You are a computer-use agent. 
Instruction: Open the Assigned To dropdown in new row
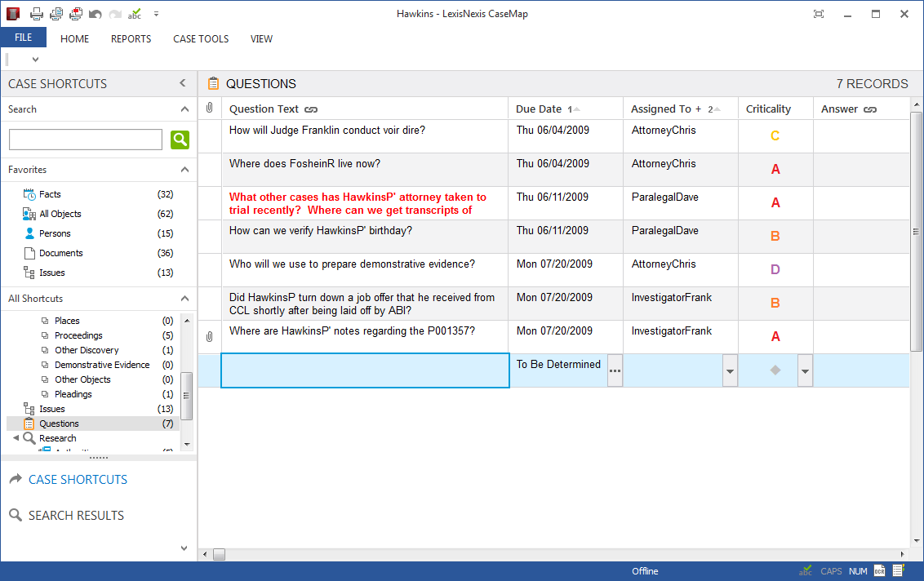click(730, 371)
